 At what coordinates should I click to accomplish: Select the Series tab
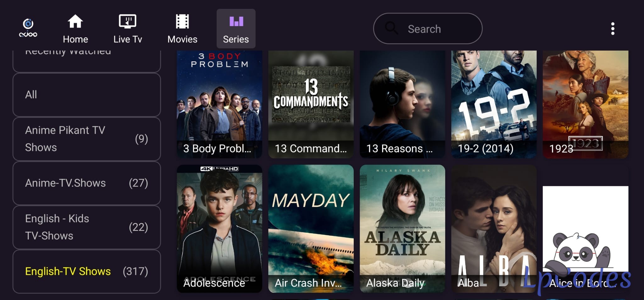[236, 29]
